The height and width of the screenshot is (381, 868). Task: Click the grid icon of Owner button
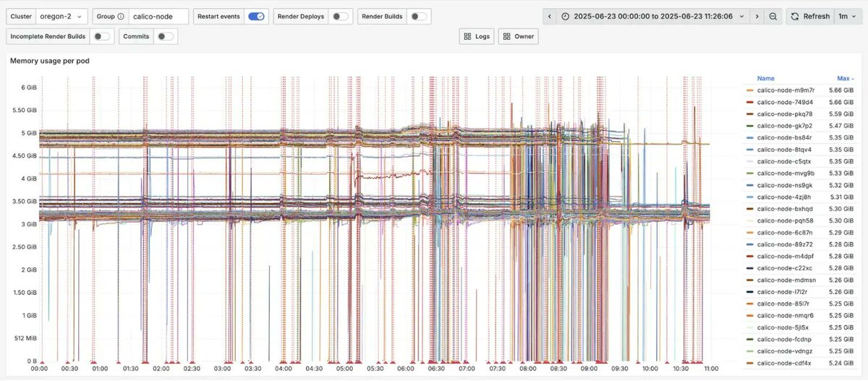click(506, 36)
